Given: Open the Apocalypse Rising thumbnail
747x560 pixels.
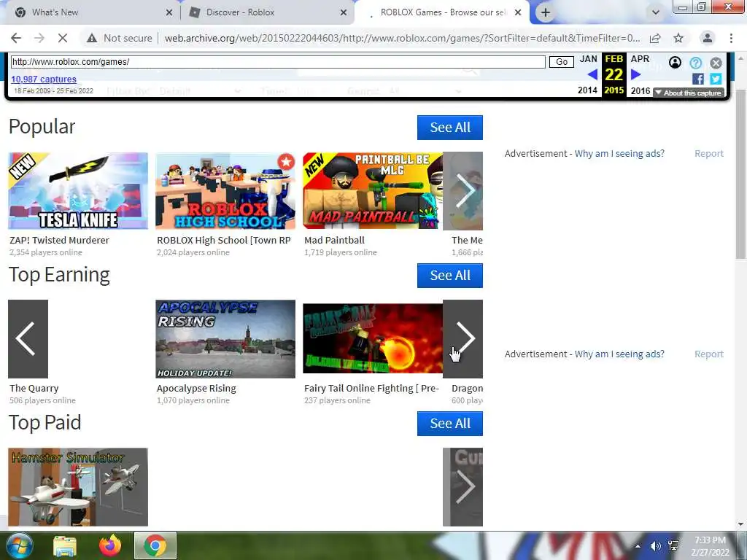Looking at the screenshot, I should [x=225, y=339].
